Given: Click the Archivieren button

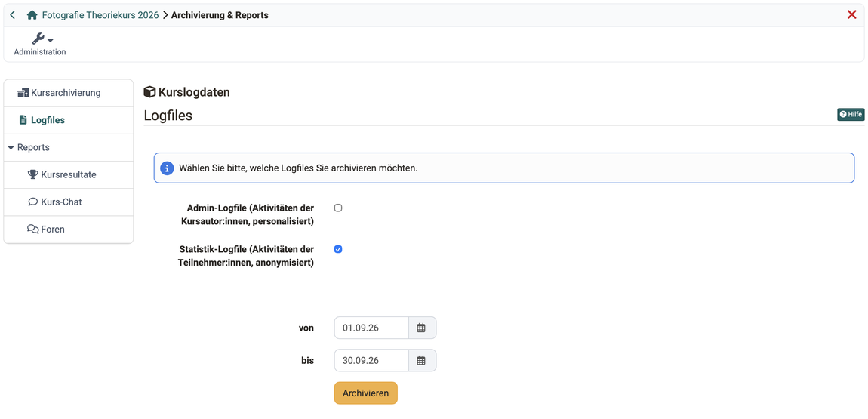Looking at the screenshot, I should click(x=366, y=393).
